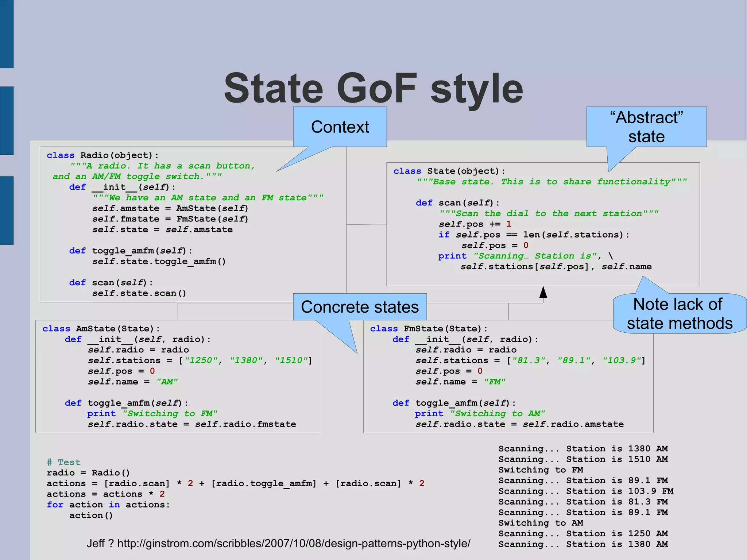Click the bottom blue sidebar block
The image size is (747, 560).
[x=7, y=210]
